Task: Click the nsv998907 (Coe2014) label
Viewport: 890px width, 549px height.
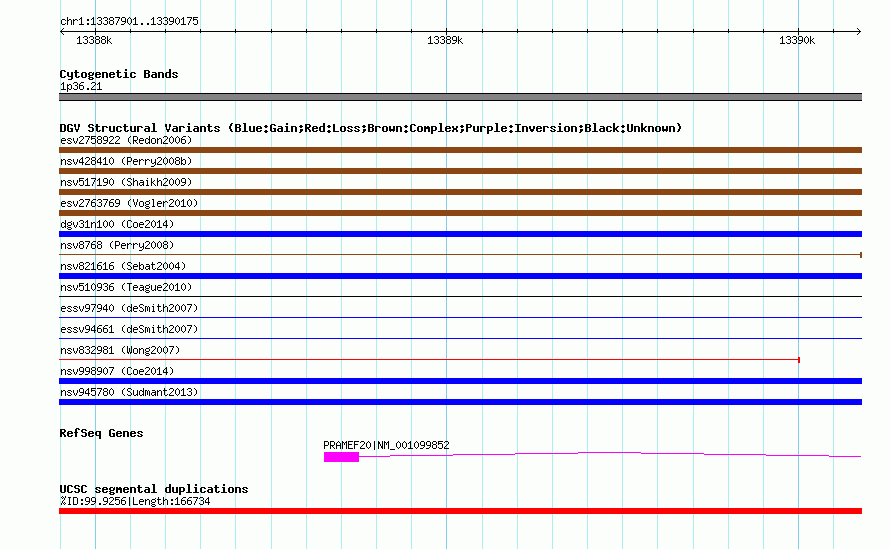Action: click(x=117, y=371)
